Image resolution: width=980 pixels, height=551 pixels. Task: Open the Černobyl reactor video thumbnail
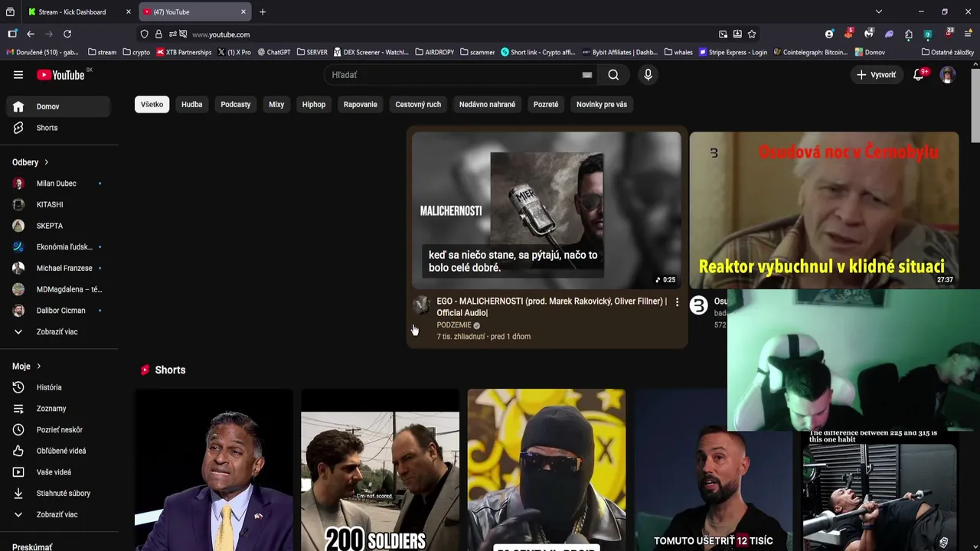tap(824, 210)
